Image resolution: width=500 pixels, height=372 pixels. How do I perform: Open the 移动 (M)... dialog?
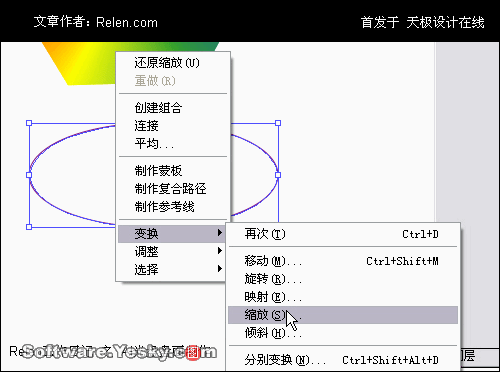pos(343,261)
